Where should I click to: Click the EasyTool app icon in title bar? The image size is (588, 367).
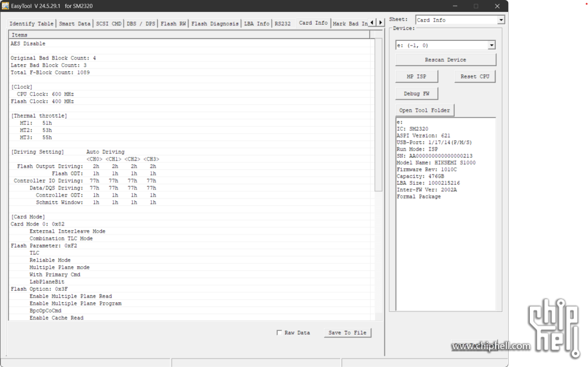[x=5, y=5]
